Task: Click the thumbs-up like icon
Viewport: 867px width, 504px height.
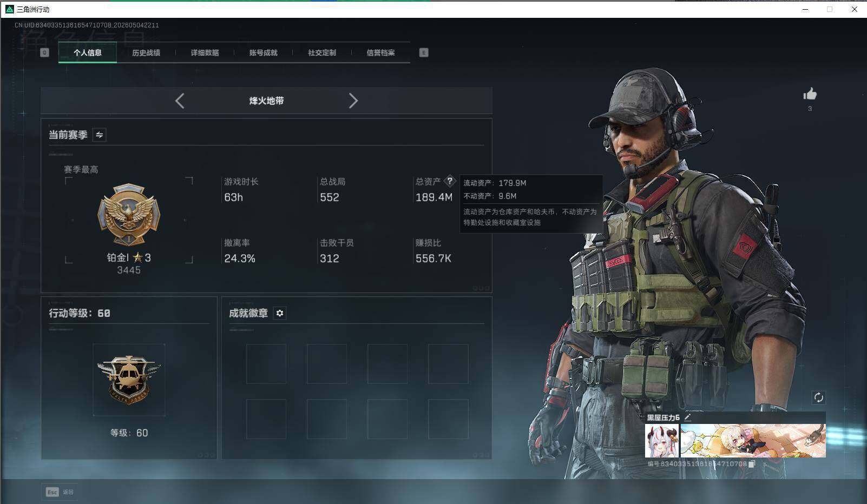Action: pos(810,95)
